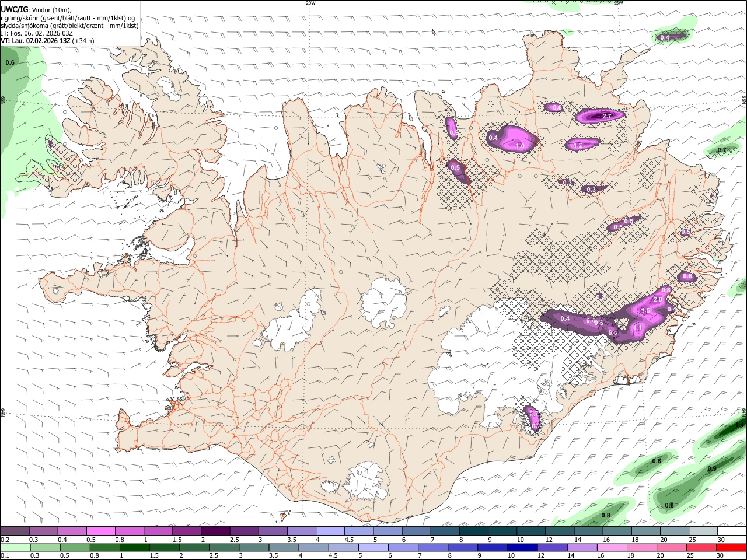Select the bright pink 0.5 swatch in top legend row
The width and height of the screenshot is (747, 560).
pos(100,531)
